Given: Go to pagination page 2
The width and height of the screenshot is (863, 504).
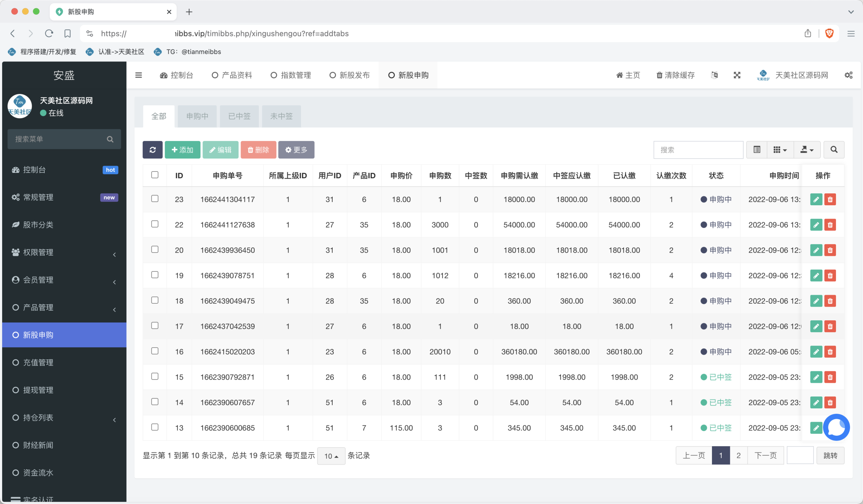Looking at the screenshot, I should pos(739,455).
